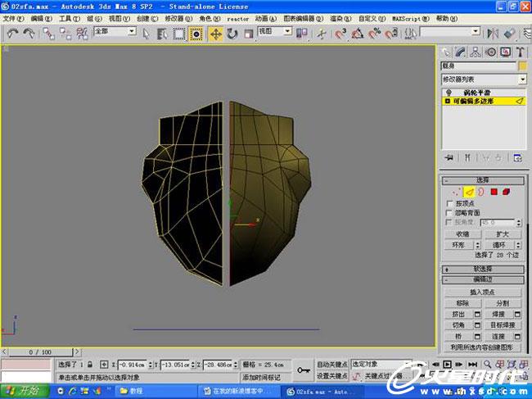Select the highlighted Editable Poly stack entry
532x399 pixels.
pyautogui.click(x=484, y=102)
